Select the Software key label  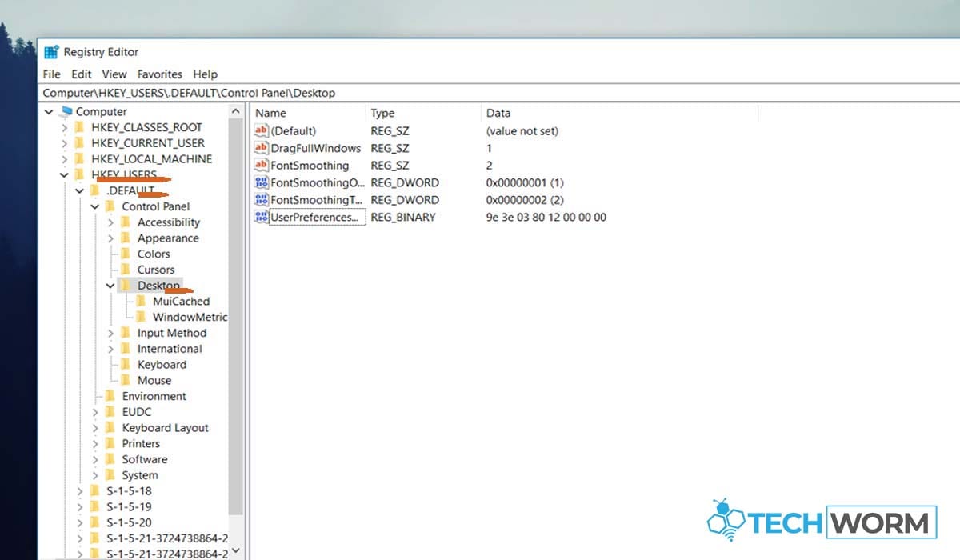[145, 459]
